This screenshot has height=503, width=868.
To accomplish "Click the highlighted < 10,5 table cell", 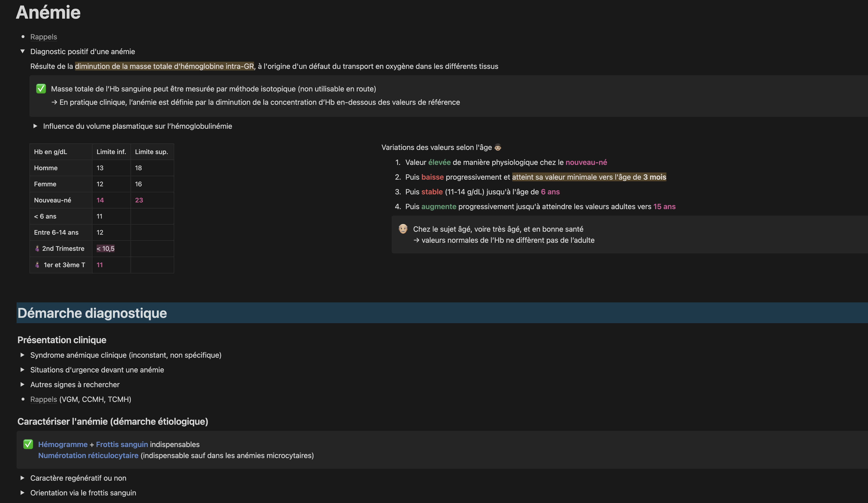I will pyautogui.click(x=105, y=249).
